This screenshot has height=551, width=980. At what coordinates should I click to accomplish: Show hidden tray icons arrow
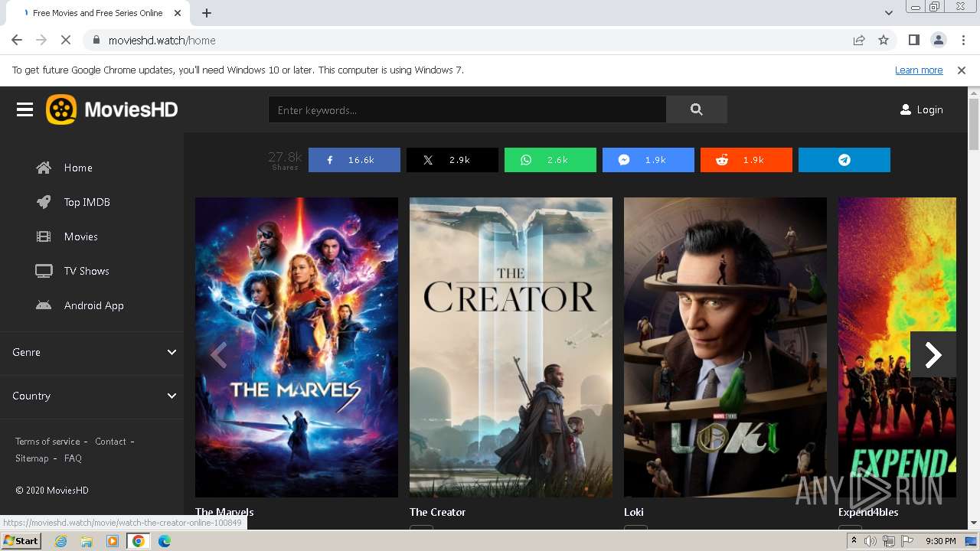click(854, 541)
